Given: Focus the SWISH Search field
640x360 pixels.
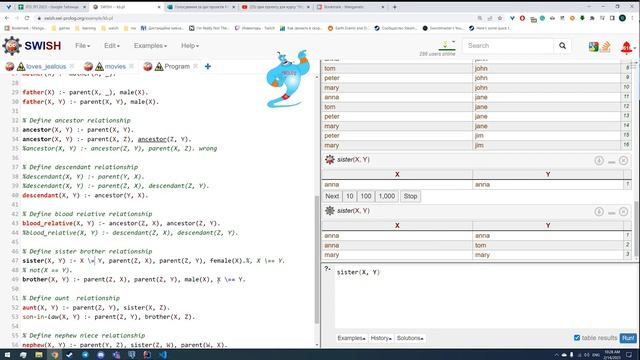Looking at the screenshot, I should tap(508, 46).
